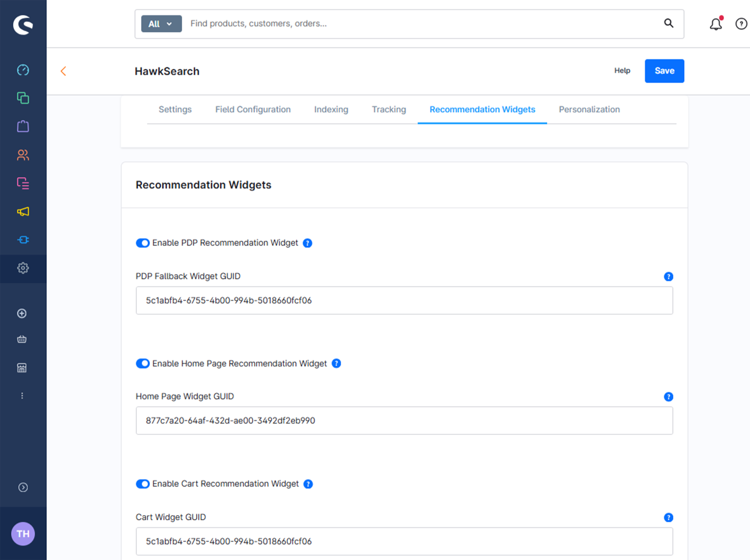Switch to the Personalization tab
Viewport: 750px width, 560px height.
(x=589, y=110)
